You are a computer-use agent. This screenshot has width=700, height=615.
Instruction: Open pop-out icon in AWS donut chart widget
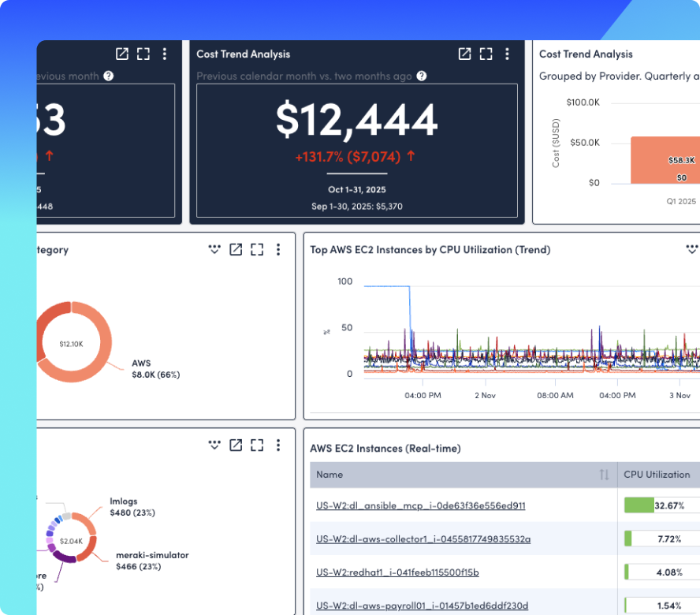point(236,249)
